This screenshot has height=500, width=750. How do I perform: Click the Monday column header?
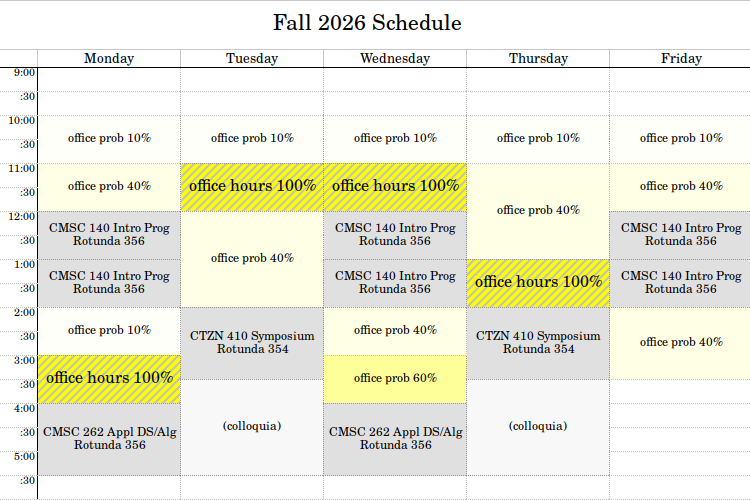(x=109, y=58)
